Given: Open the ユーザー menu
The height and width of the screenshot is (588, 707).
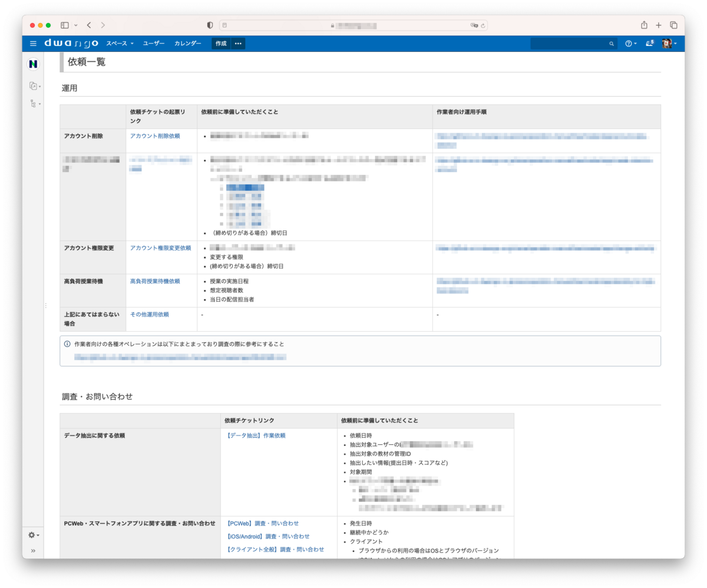Looking at the screenshot, I should 154,44.
